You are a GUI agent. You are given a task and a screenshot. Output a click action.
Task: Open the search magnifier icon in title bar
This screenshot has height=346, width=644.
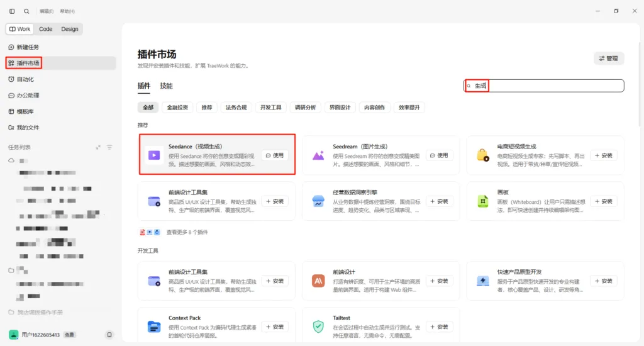click(26, 11)
